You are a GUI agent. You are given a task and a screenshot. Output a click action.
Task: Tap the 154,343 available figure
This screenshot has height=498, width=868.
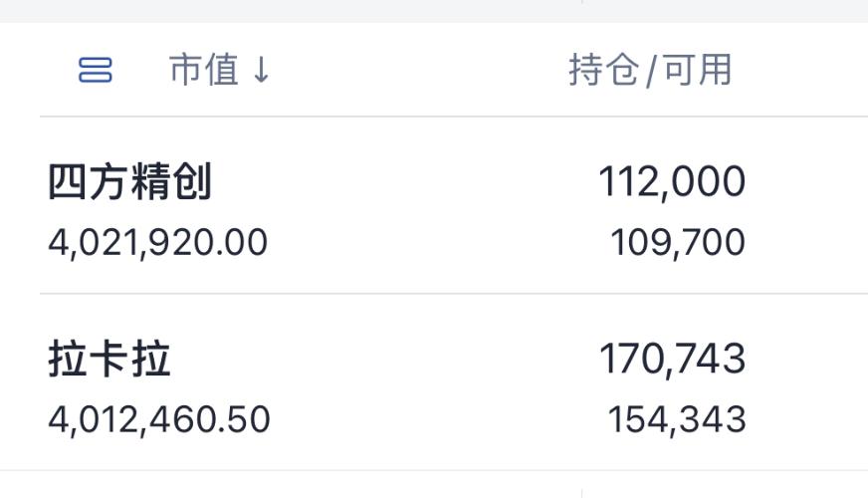tap(677, 419)
